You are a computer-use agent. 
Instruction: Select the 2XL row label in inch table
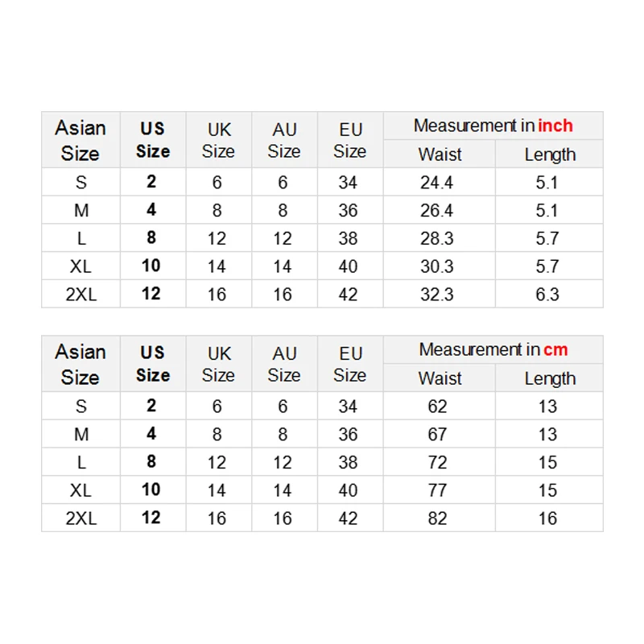pos(80,295)
